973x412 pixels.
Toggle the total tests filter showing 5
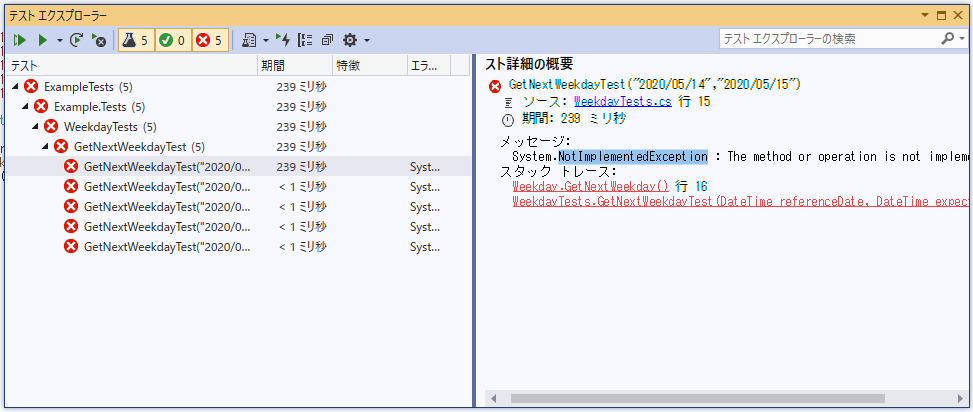pyautogui.click(x=136, y=40)
